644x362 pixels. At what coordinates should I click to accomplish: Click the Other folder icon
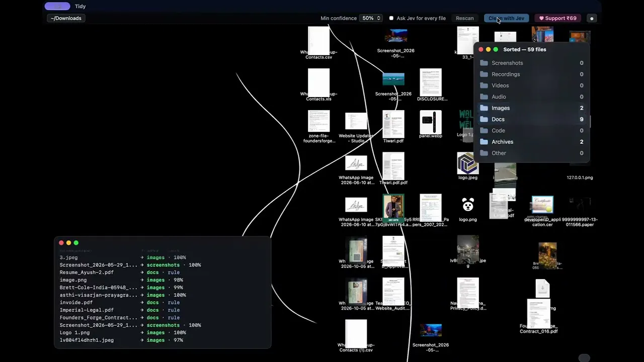click(x=484, y=153)
